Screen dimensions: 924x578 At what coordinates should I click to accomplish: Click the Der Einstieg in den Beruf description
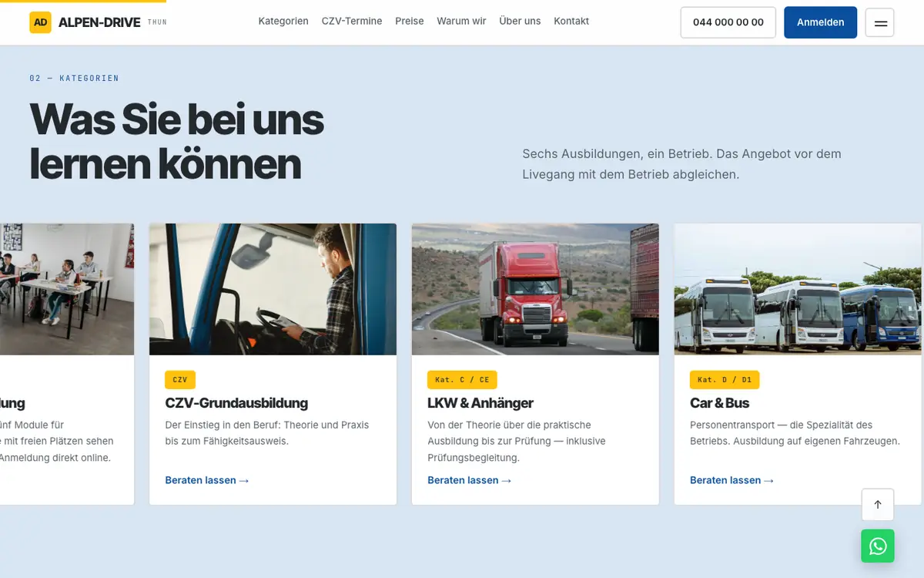[267, 433]
